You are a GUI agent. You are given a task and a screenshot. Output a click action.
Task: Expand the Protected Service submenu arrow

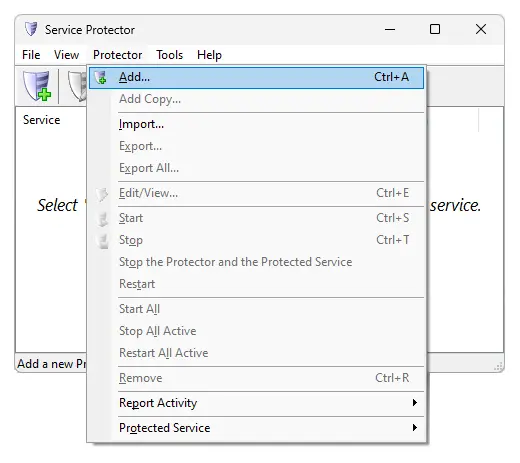tap(414, 428)
